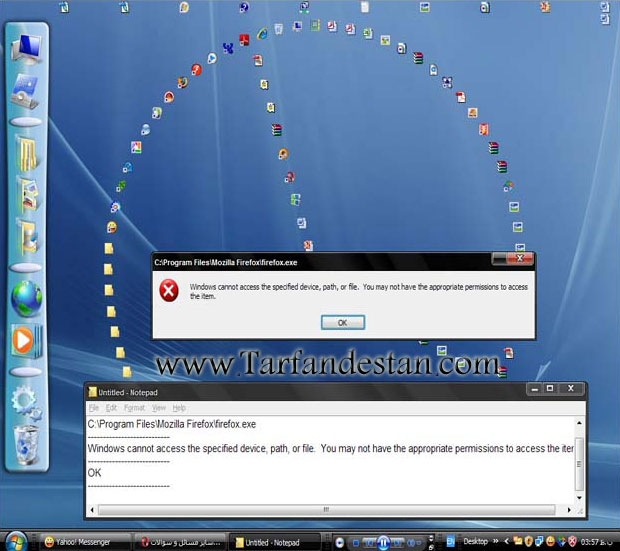620x551 pixels.
Task: Click the network computers tray icon
Action: click(539, 541)
